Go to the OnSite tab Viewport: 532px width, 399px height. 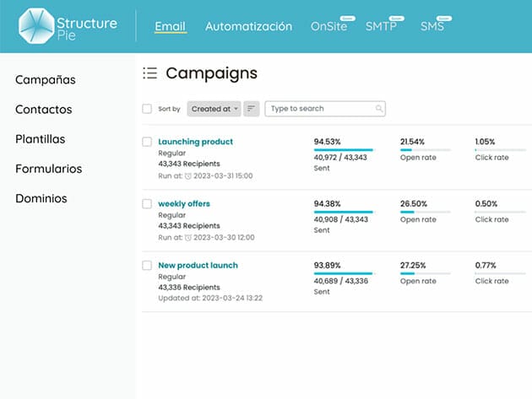pos(328,26)
